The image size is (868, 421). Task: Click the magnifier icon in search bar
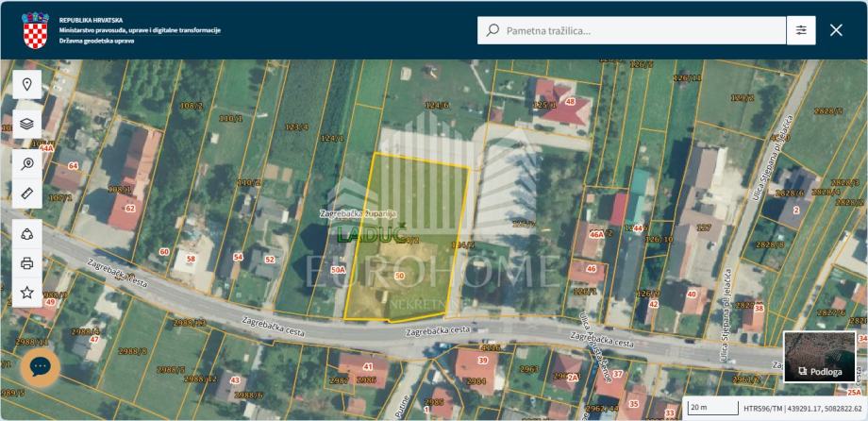[492, 30]
